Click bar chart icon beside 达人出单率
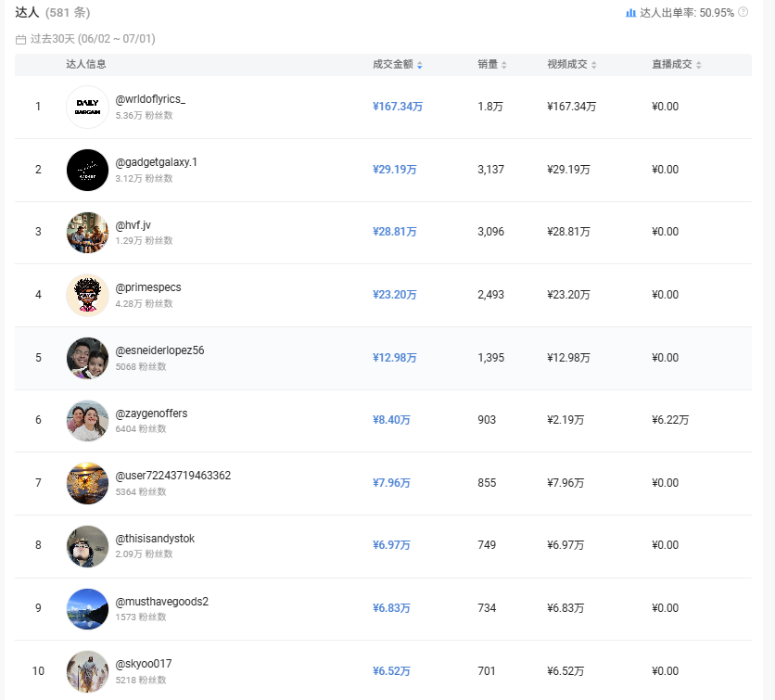The width and height of the screenshot is (775, 700). pyautogui.click(x=630, y=13)
